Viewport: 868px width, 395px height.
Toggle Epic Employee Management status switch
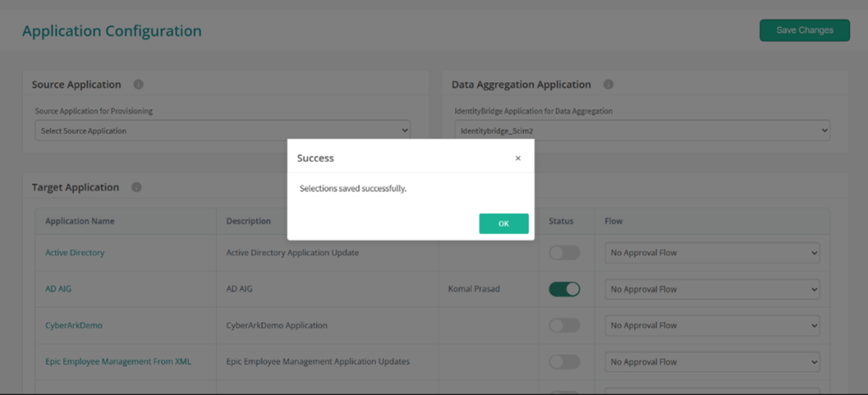564,362
